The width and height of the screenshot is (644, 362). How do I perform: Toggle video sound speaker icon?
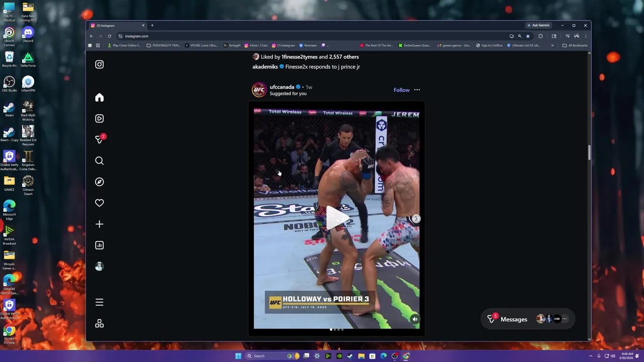coord(415,319)
